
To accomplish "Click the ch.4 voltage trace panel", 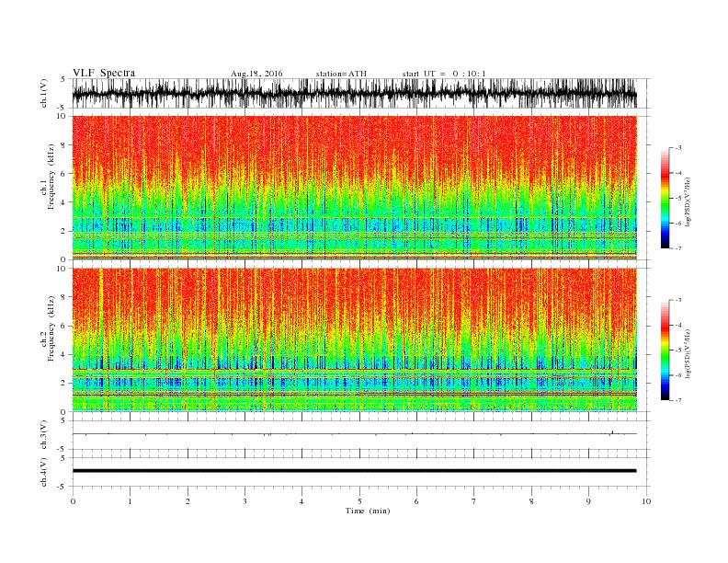I will coord(360,472).
